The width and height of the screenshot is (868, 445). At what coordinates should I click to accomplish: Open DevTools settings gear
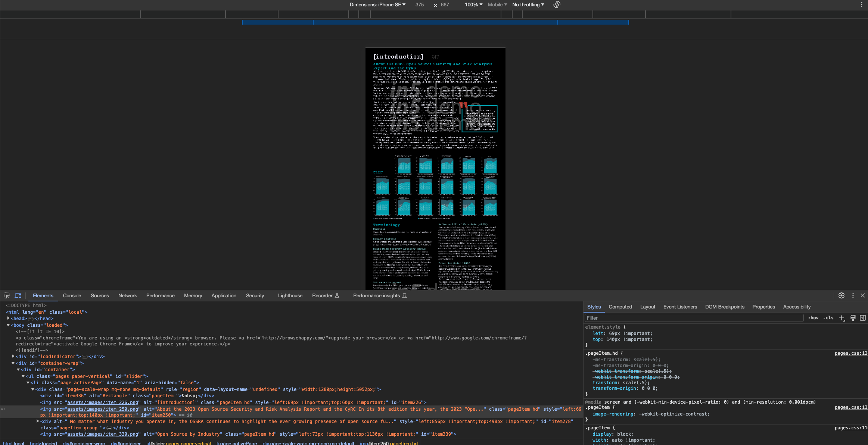[841, 295]
